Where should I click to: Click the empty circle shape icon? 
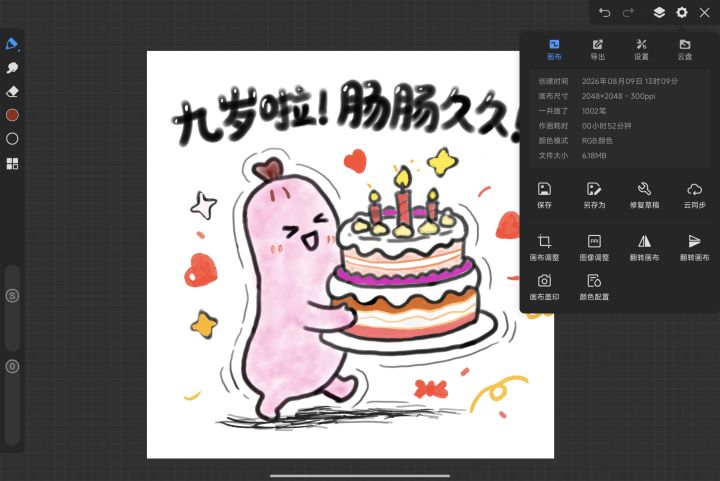point(12,139)
